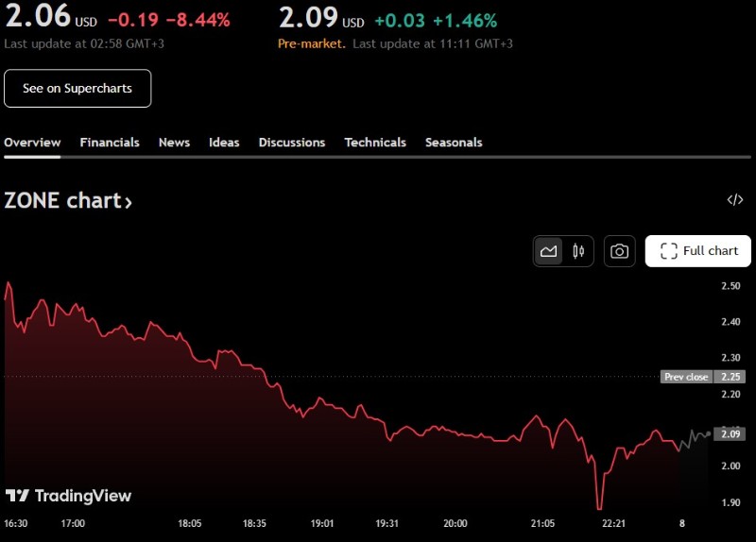Switch to the Financials tab

(110, 143)
